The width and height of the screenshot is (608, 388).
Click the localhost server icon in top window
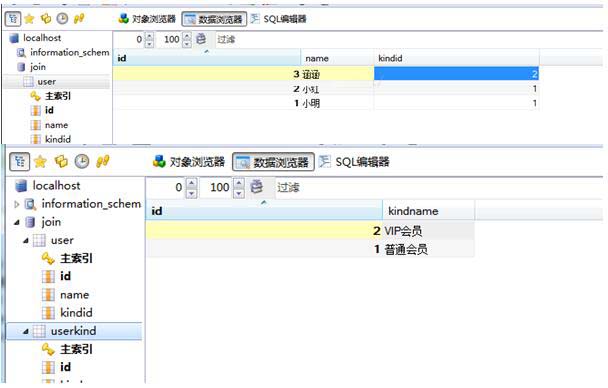14,38
